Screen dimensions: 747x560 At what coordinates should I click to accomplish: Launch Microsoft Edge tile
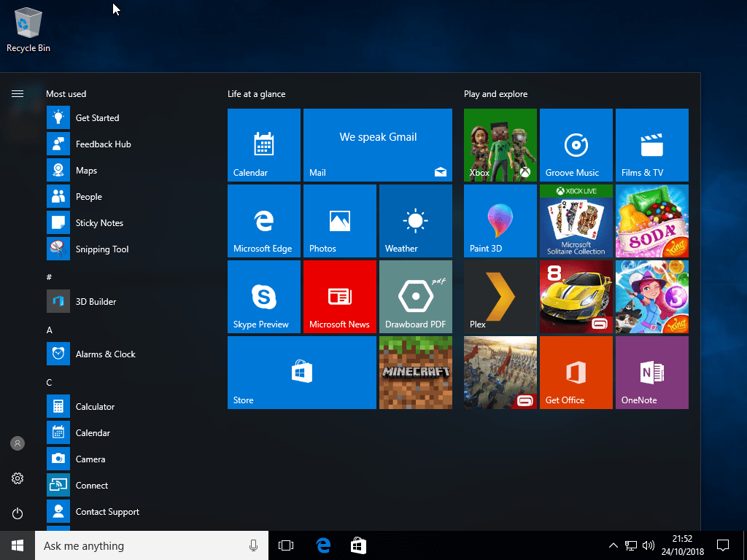click(263, 221)
